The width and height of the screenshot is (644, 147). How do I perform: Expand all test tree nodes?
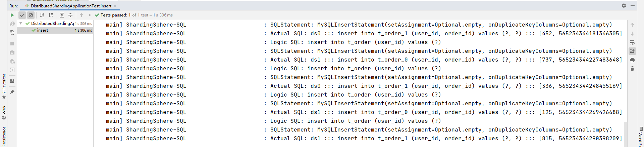(62, 15)
